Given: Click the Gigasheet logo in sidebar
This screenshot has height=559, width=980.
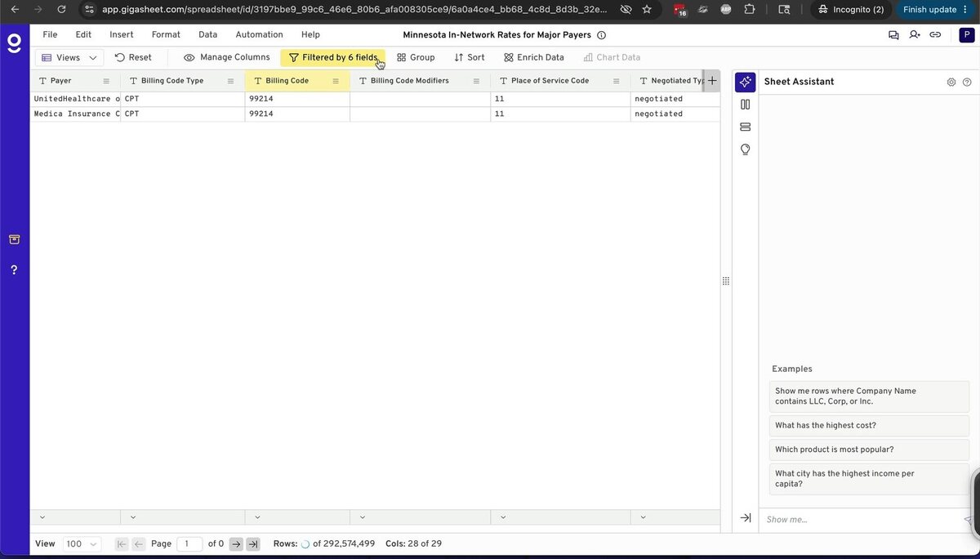Looking at the screenshot, I should coord(14,44).
